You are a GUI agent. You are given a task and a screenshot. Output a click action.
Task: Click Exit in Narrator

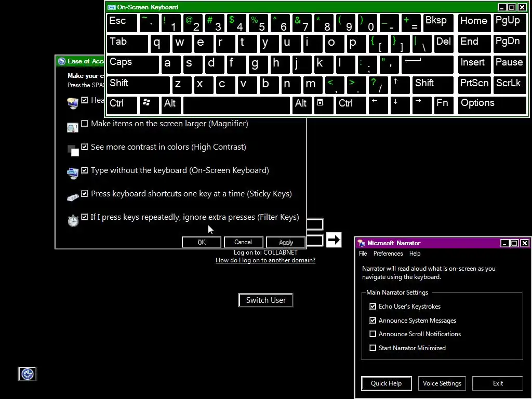[498, 383]
